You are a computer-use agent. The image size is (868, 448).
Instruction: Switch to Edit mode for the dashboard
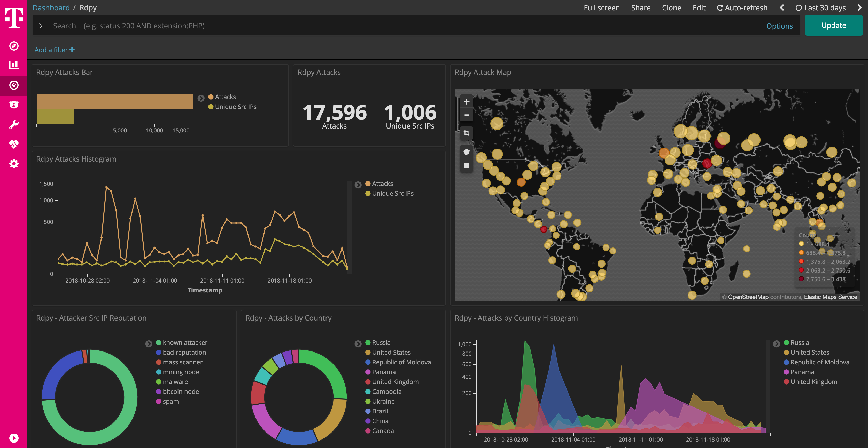(x=699, y=7)
